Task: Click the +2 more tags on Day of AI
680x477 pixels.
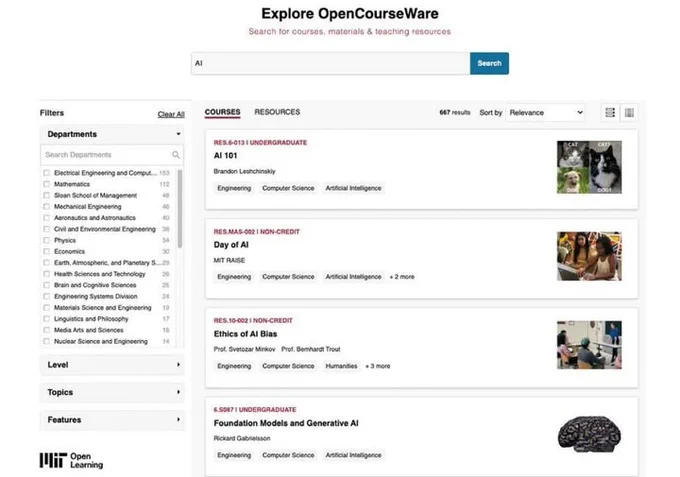Action: point(402,277)
